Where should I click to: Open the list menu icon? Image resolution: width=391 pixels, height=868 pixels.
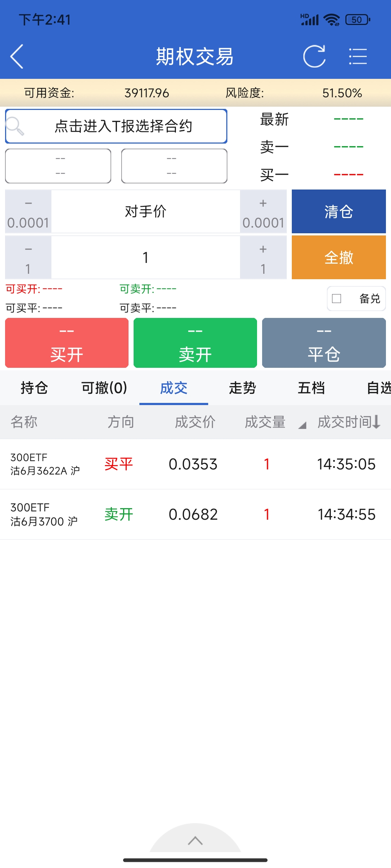(358, 56)
